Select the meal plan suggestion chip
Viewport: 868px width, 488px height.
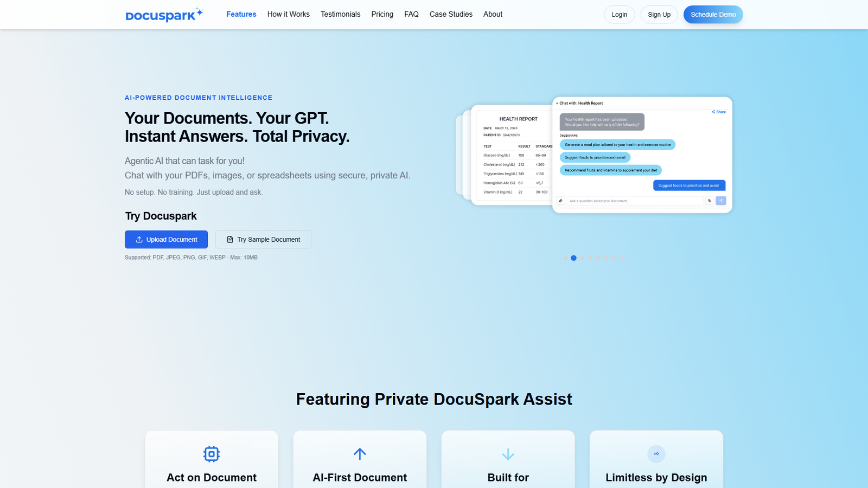pyautogui.click(x=617, y=144)
